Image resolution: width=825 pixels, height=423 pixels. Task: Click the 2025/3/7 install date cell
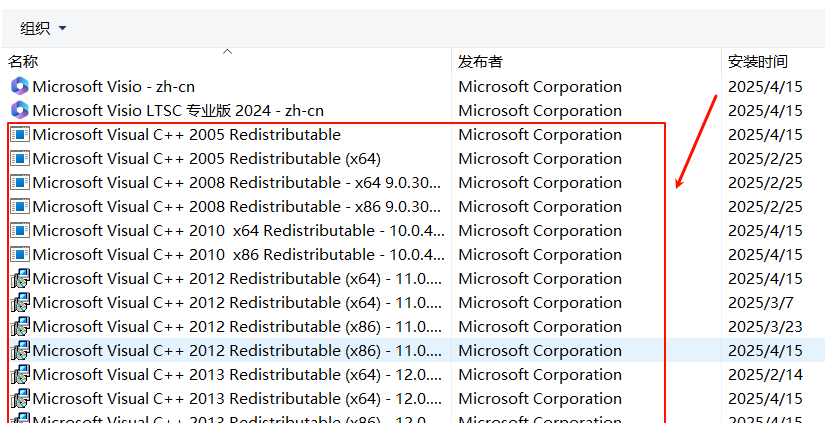[x=761, y=303]
